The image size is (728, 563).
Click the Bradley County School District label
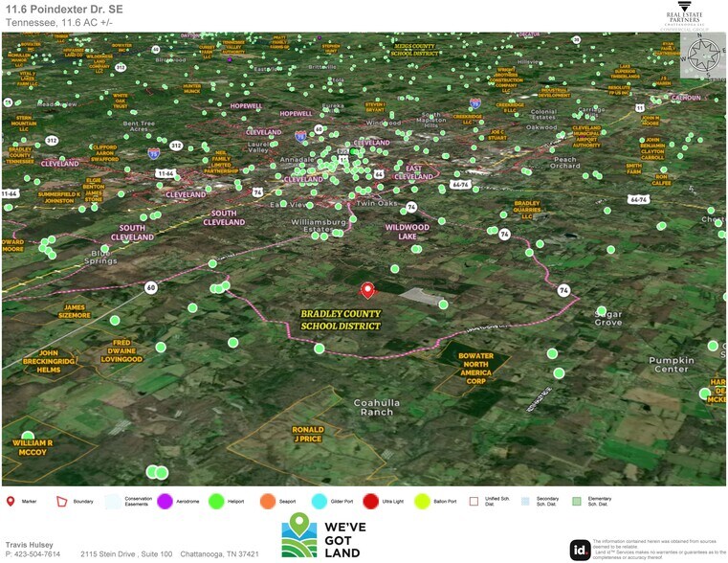tap(341, 320)
